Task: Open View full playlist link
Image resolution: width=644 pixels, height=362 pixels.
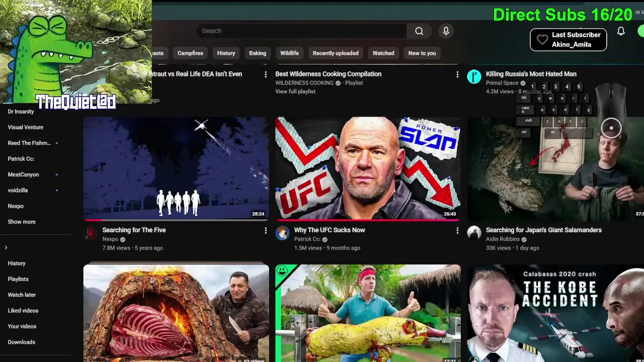Action: click(x=295, y=92)
